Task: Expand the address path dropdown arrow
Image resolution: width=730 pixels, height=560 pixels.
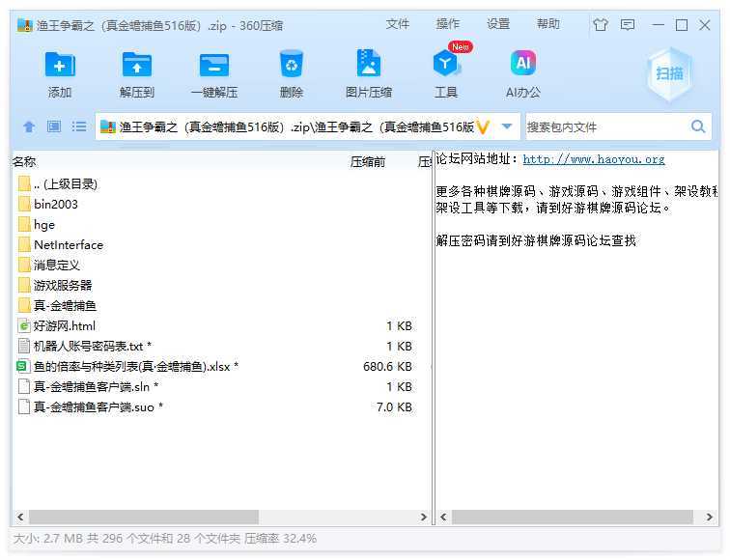Action: pos(509,126)
